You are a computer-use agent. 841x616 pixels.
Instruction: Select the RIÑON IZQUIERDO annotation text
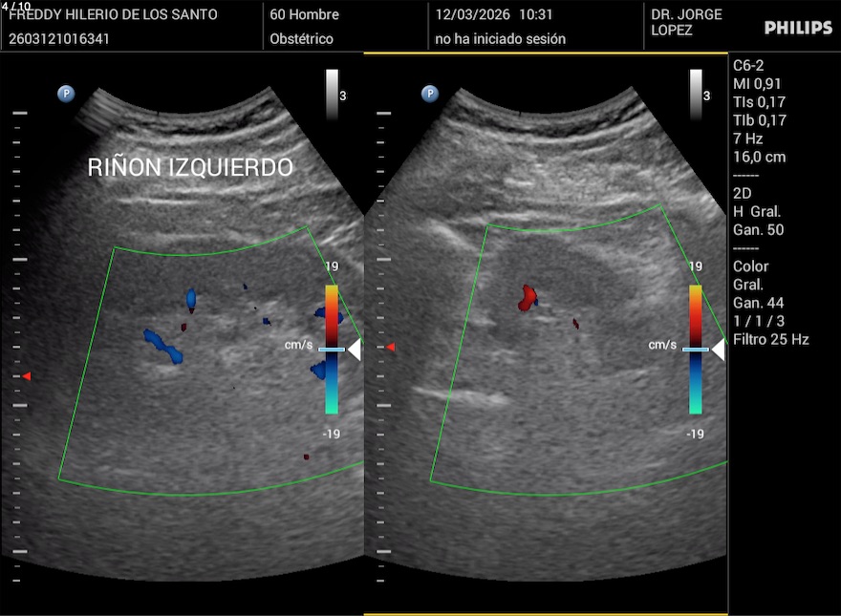190,167
